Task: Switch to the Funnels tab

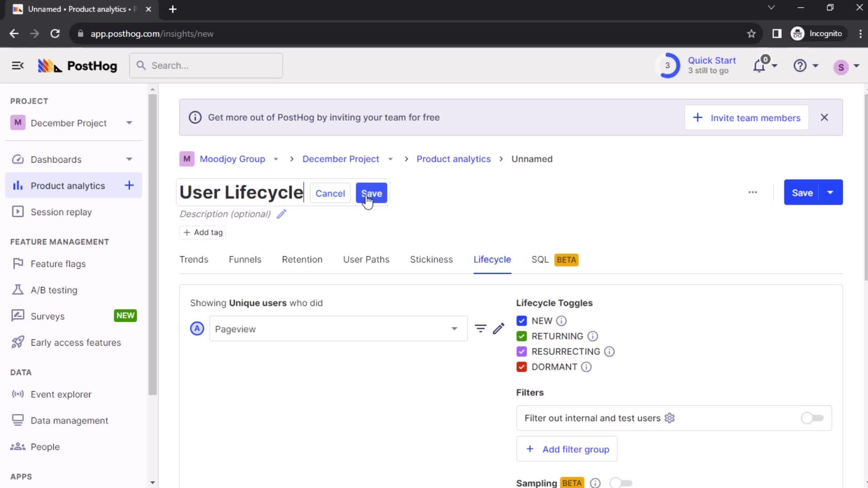Action: 245,260
